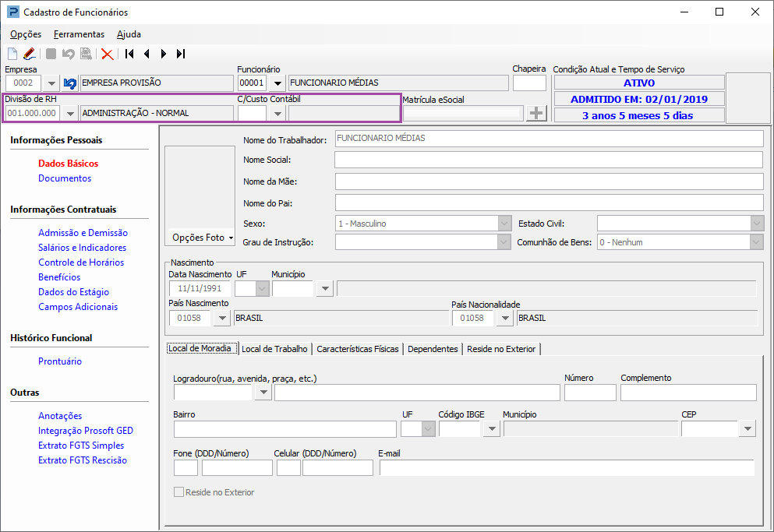Open the Dados Básicos section
Image resolution: width=774 pixels, height=532 pixels.
click(x=68, y=164)
